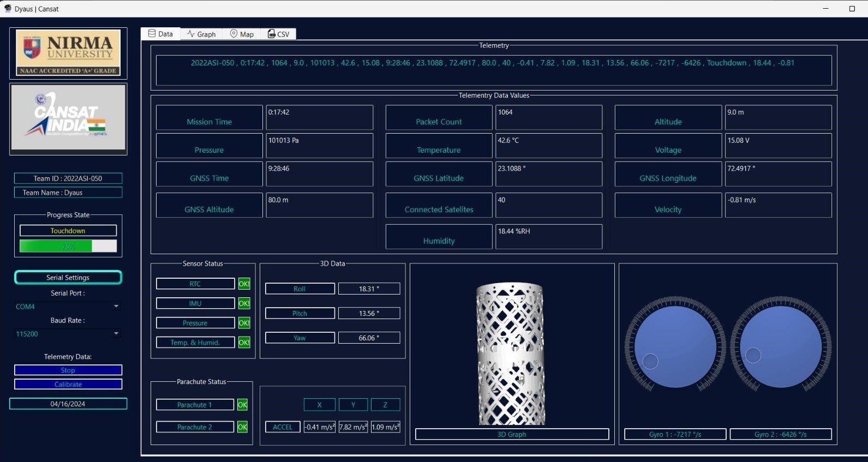Click the IMU sensor label
The width and height of the screenshot is (868, 462).
pyautogui.click(x=195, y=303)
